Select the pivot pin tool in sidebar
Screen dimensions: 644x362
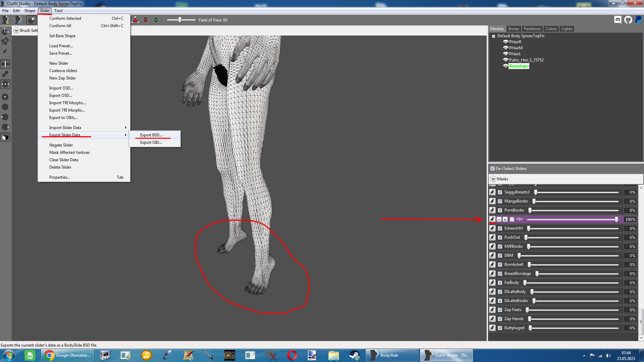pos(5,41)
